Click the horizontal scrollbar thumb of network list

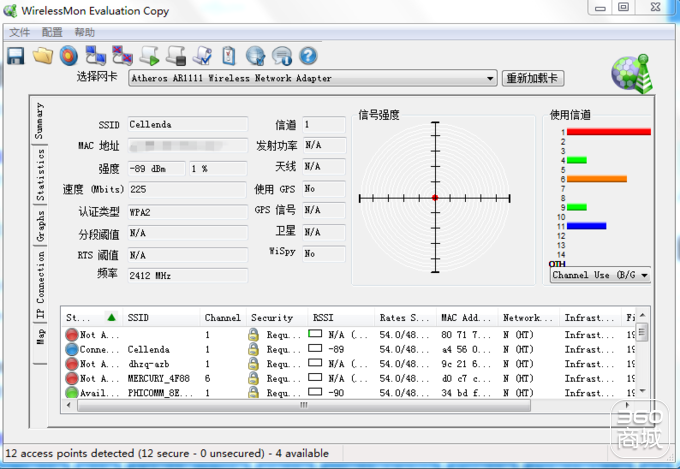[304, 405]
